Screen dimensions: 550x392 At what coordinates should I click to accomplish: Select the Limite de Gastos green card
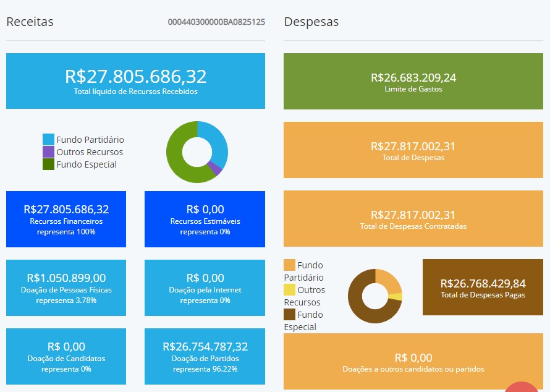[x=413, y=82]
